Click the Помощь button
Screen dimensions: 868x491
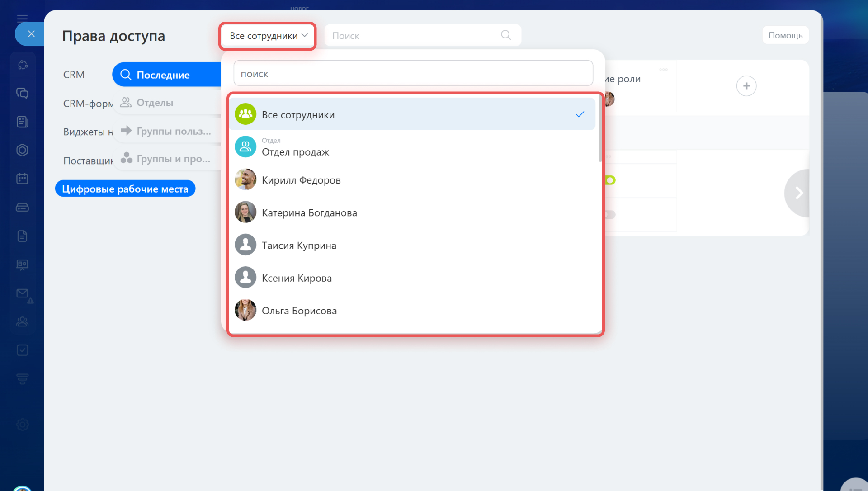[x=785, y=35]
